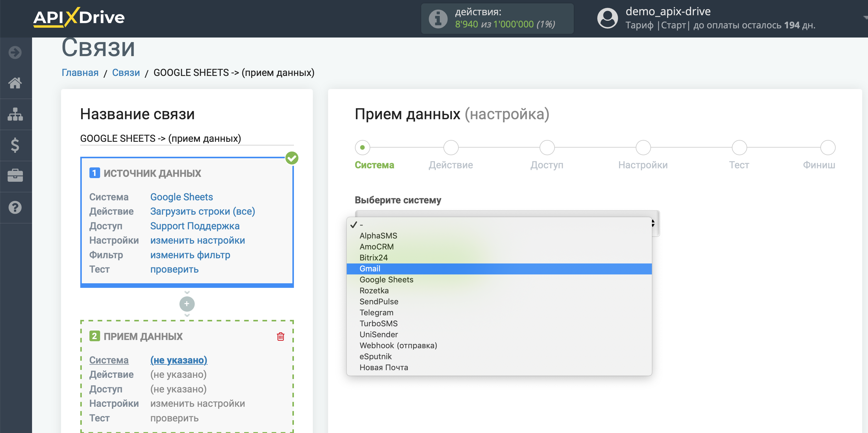Click the blue number 1 badge
Viewport: 868px width, 433px height.
(x=94, y=173)
